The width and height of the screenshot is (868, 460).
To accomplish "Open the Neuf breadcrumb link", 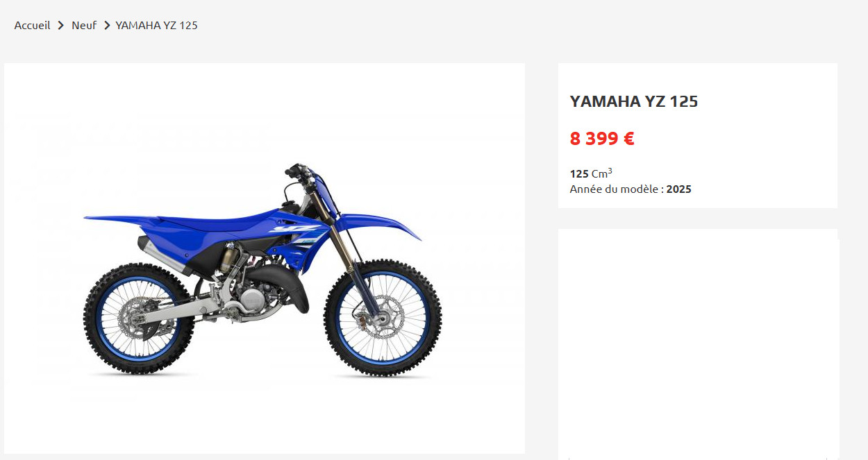I will [x=84, y=26].
